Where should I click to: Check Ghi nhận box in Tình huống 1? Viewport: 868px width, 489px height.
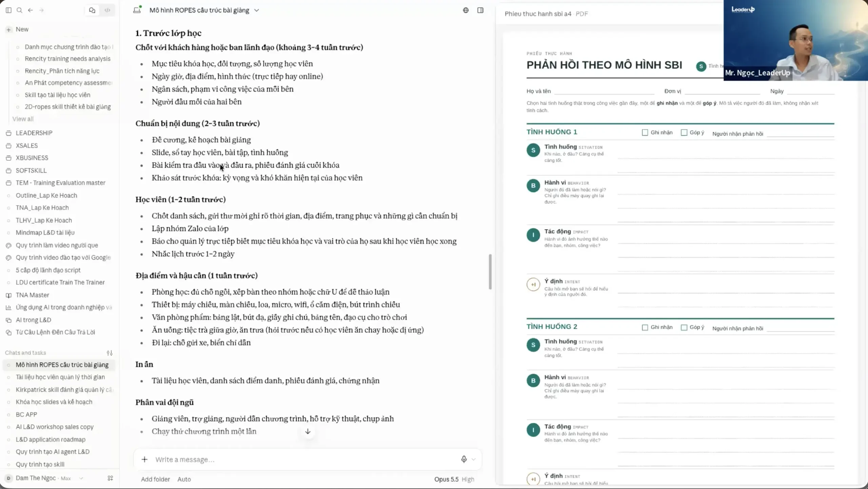click(645, 133)
